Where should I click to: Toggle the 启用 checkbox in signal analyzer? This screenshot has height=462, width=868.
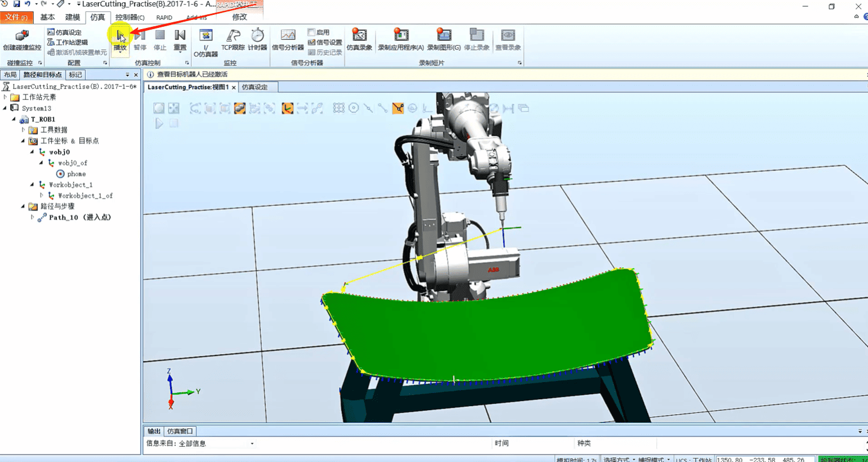coord(312,33)
